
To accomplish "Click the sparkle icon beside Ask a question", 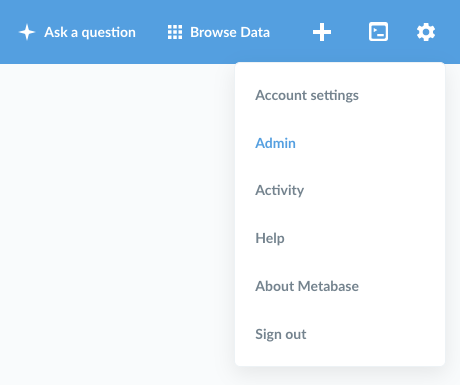I will tap(27, 32).
